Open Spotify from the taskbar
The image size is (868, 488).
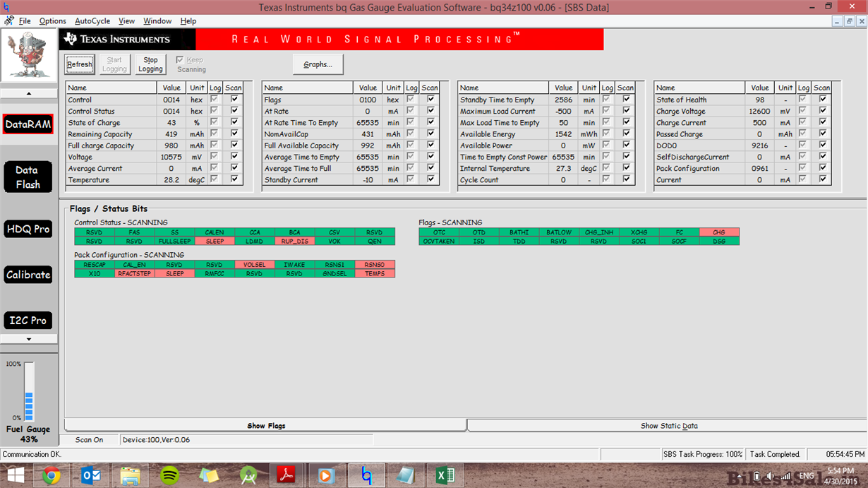[169, 476]
